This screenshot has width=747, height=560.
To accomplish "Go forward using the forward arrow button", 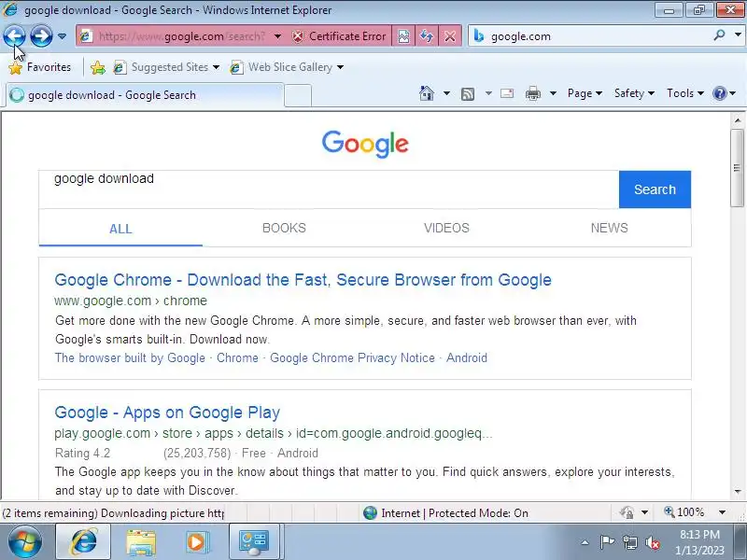I will 41,36.
